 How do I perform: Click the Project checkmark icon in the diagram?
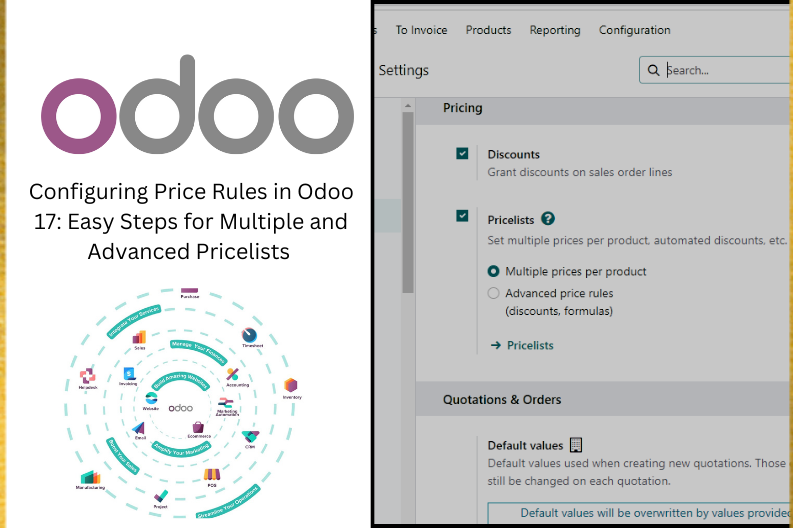click(160, 496)
